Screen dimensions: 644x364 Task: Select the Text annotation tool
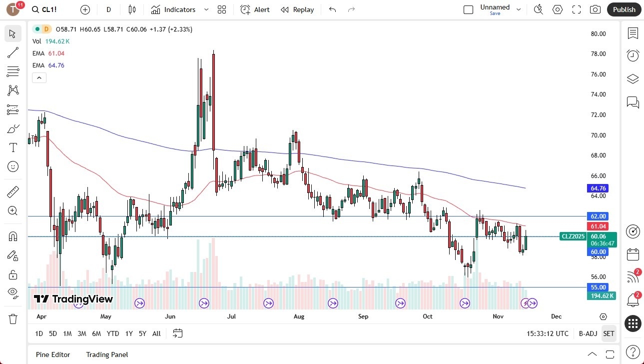click(x=13, y=147)
